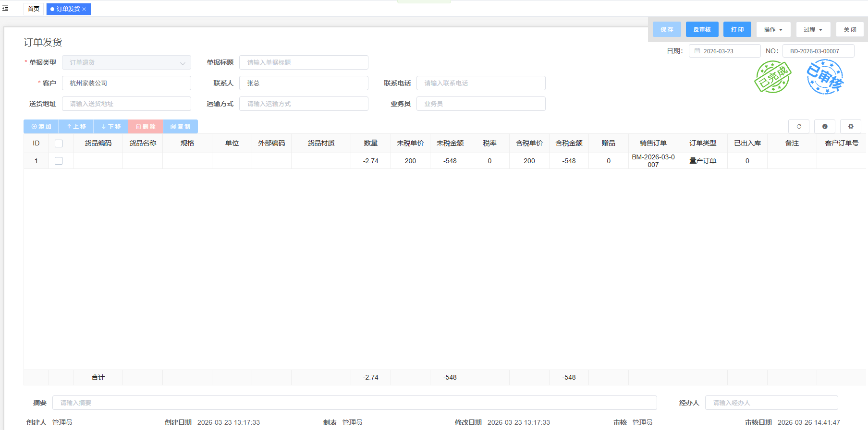Close the 订单发货 tab

click(84, 9)
